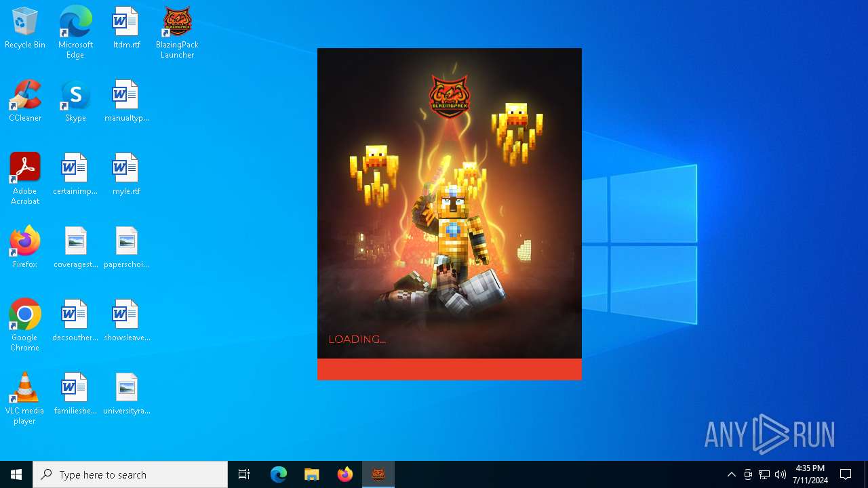This screenshot has height=488, width=868.
Task: Open Task View on the taskbar
Action: [244, 474]
